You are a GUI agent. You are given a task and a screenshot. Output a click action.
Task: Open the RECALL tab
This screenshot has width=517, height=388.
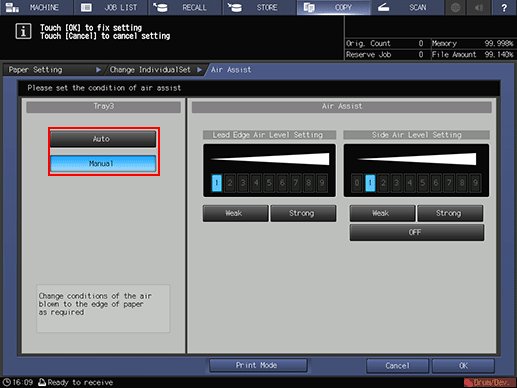(185, 7)
